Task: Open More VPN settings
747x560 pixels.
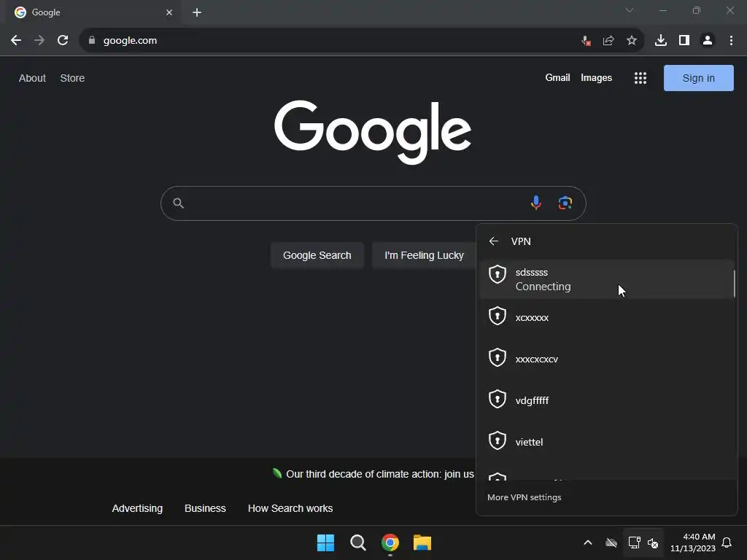Action: click(x=524, y=497)
